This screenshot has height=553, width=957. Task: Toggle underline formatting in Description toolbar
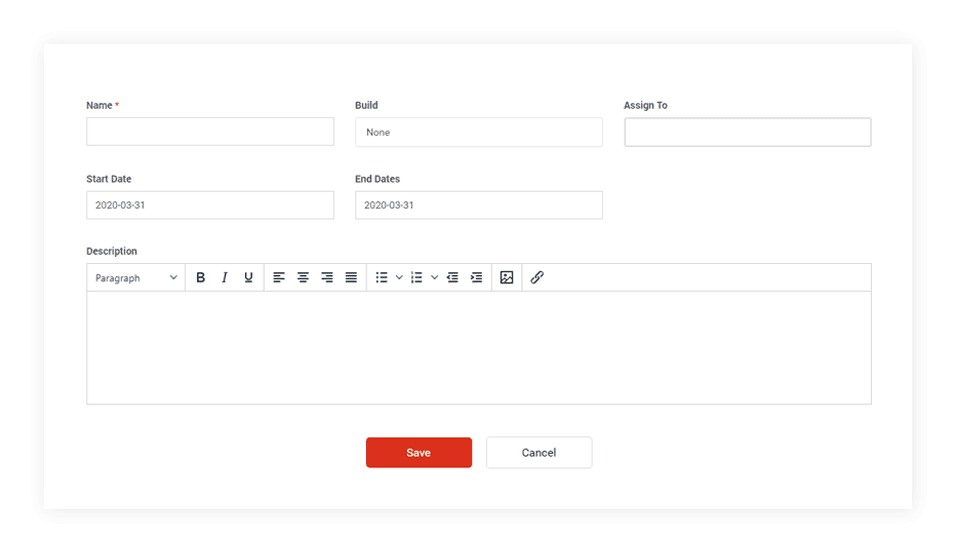(248, 278)
